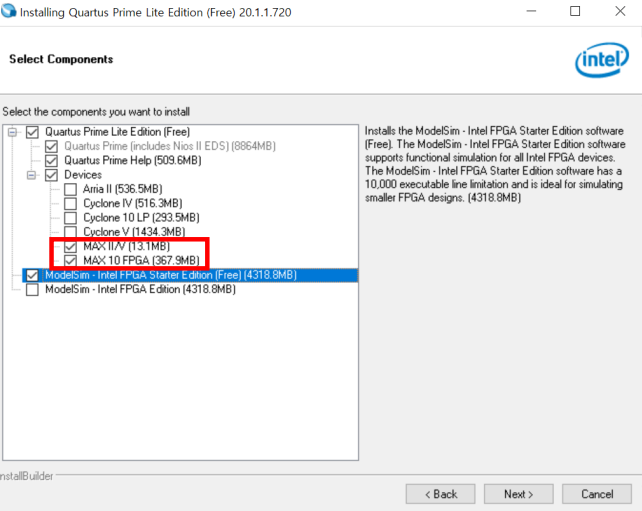The width and height of the screenshot is (642, 511).
Task: Select the Cyclone V (1434.3MB) row label
Action: (x=134, y=232)
